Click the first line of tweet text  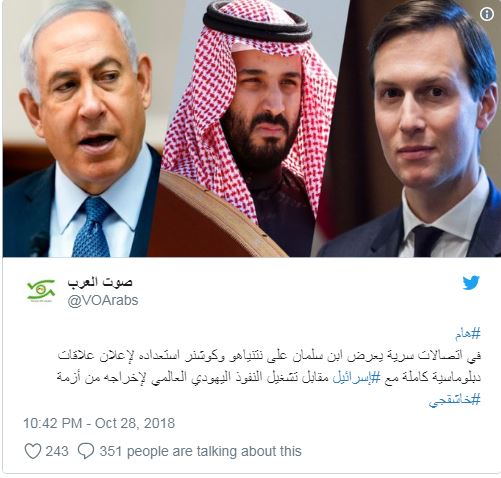pos(269,356)
